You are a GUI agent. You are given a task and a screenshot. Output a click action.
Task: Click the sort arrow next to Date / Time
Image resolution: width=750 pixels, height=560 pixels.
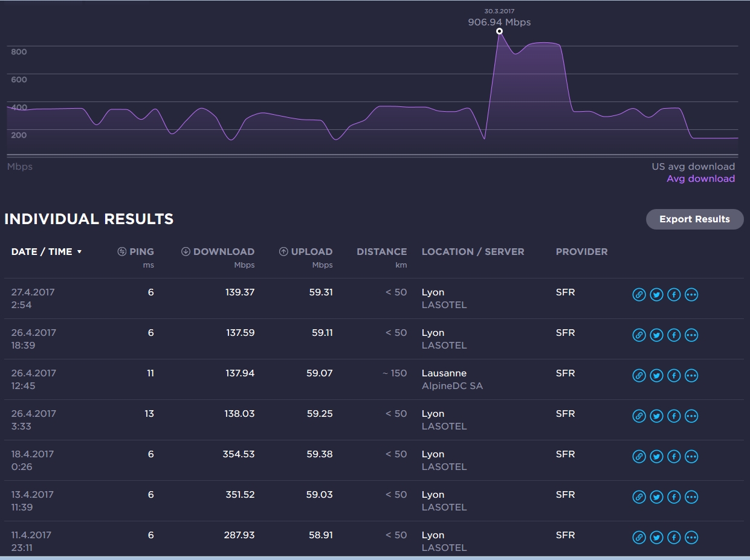click(79, 252)
